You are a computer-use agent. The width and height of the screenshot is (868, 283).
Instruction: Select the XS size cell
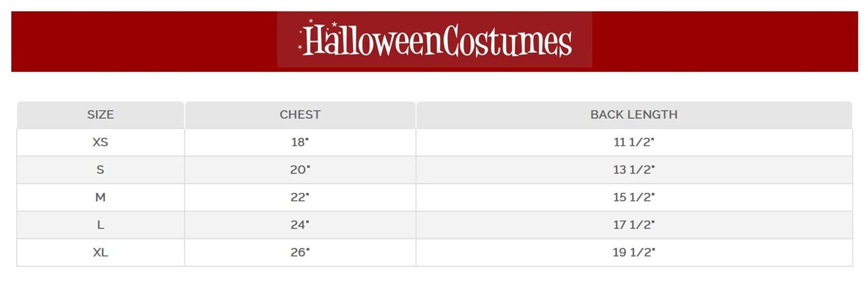[100, 143]
